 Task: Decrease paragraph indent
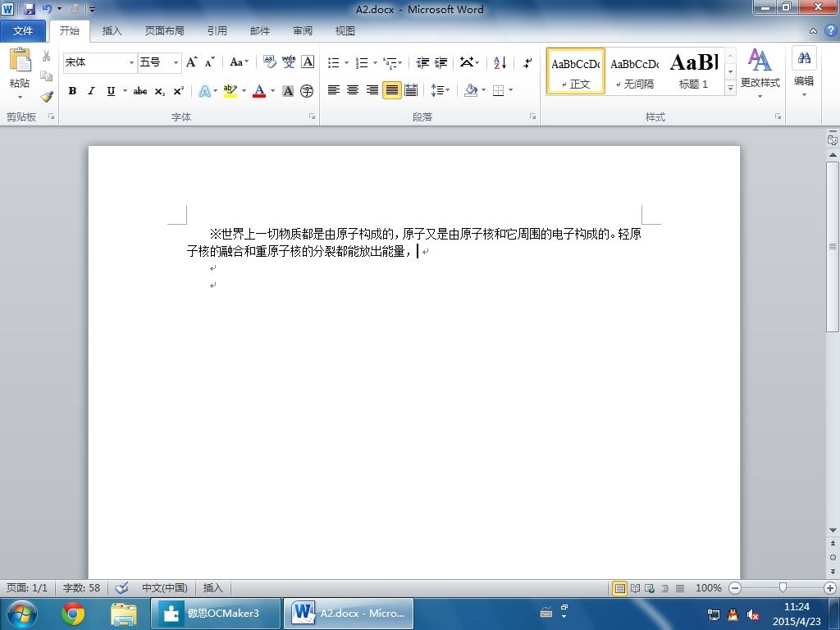tap(422, 62)
